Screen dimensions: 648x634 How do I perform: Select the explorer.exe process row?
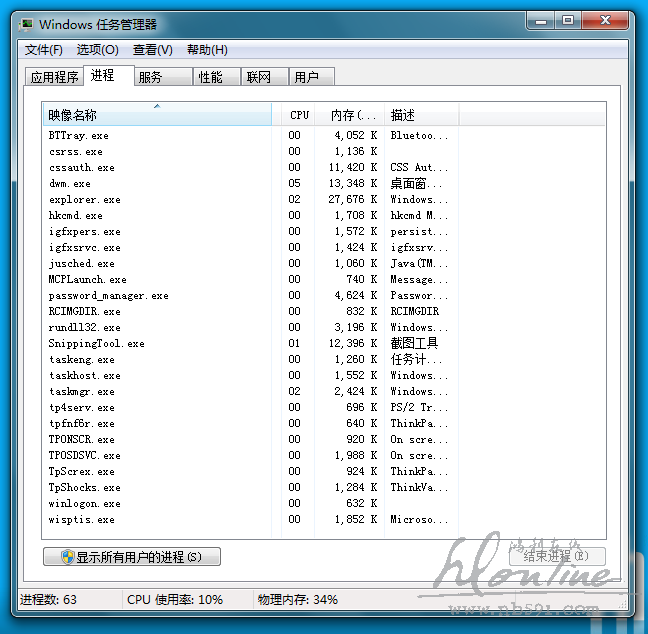pos(85,200)
